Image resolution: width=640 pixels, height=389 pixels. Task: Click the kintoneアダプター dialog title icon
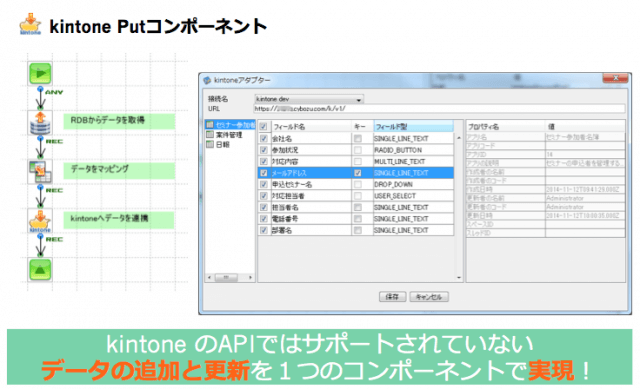pos(207,80)
